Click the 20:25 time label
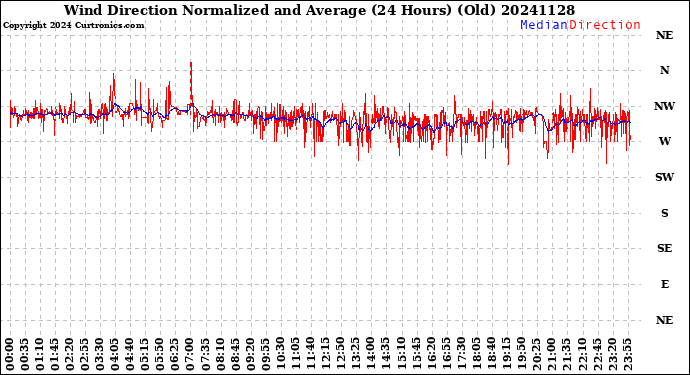The height and width of the screenshot is (375, 690). pos(536,355)
